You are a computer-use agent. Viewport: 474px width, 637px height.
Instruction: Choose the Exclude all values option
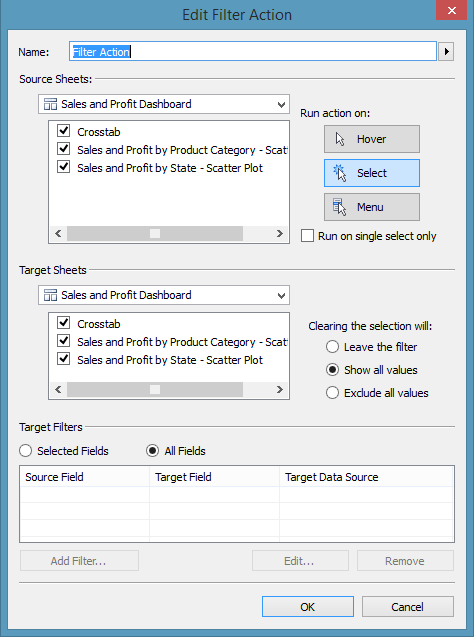[x=332, y=393]
